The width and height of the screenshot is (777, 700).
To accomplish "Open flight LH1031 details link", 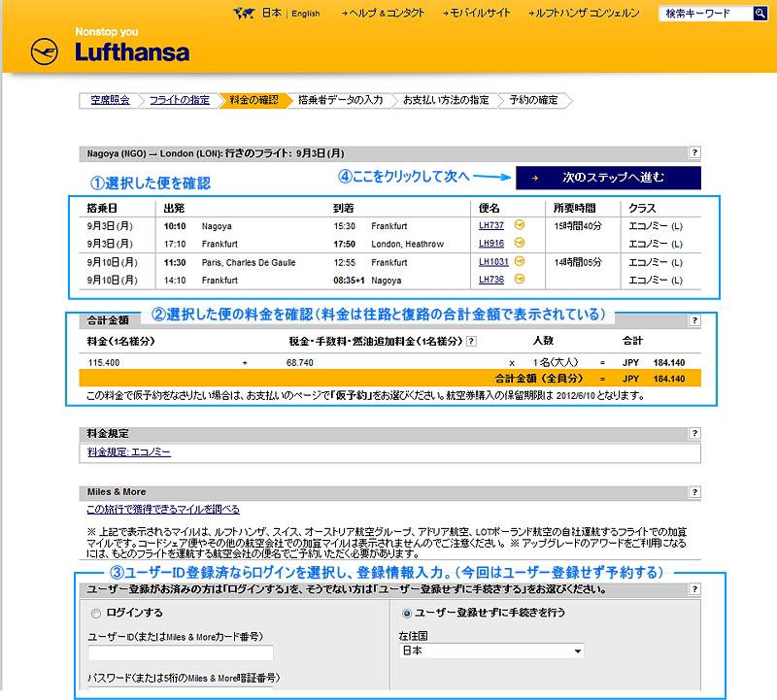I will click(x=493, y=261).
